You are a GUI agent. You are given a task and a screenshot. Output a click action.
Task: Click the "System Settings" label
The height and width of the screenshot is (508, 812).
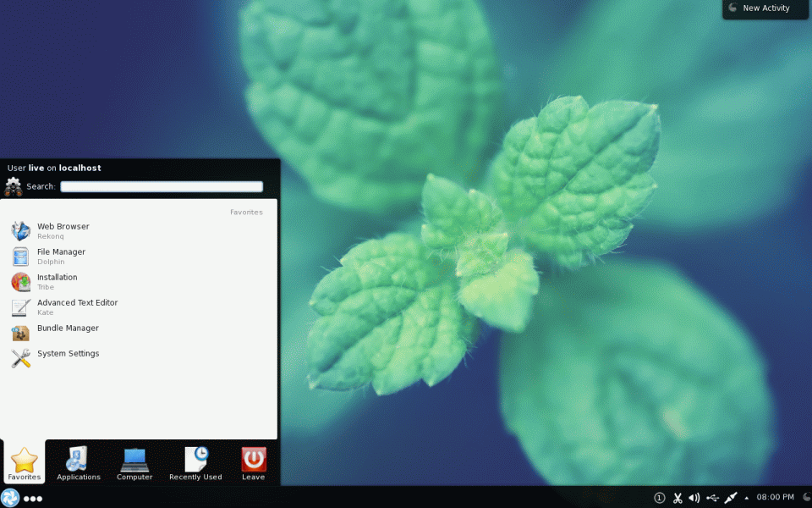[69, 354]
